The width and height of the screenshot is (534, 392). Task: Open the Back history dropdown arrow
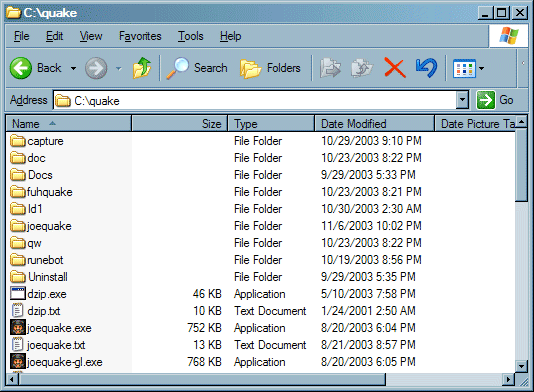click(73, 68)
